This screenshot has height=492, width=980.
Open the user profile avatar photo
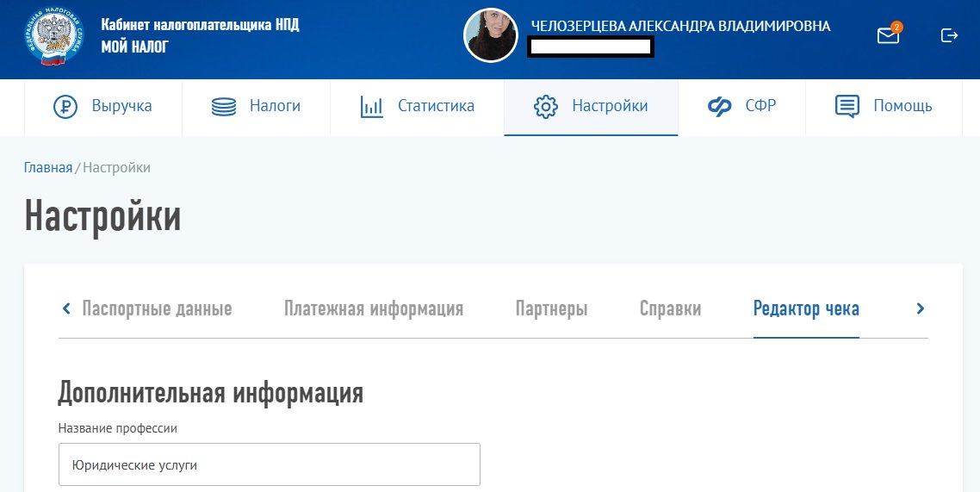(491, 35)
